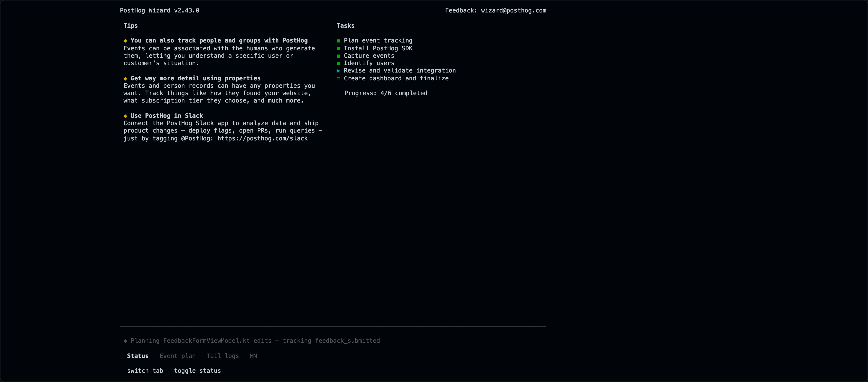Click the green square beside Identify users

(338, 63)
